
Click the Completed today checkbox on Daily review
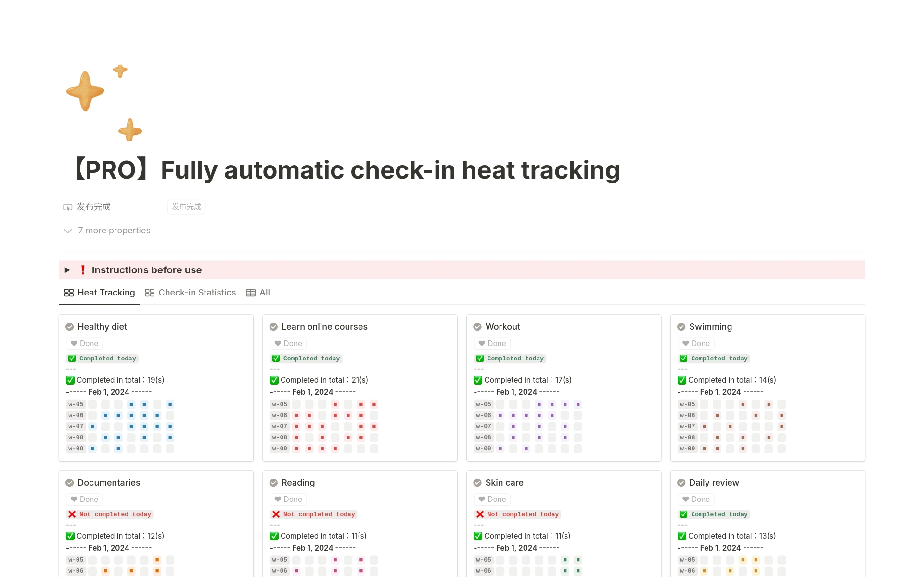pyautogui.click(x=682, y=514)
